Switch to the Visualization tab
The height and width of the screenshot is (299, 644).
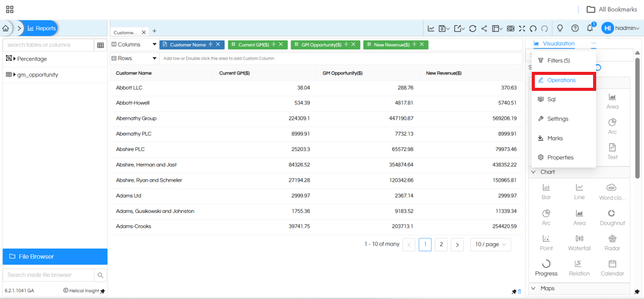point(554,44)
